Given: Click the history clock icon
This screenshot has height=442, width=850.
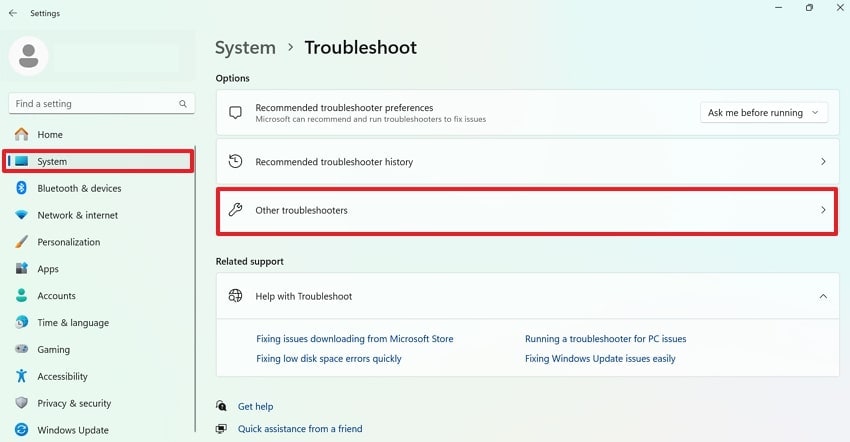Looking at the screenshot, I should click(x=235, y=161).
